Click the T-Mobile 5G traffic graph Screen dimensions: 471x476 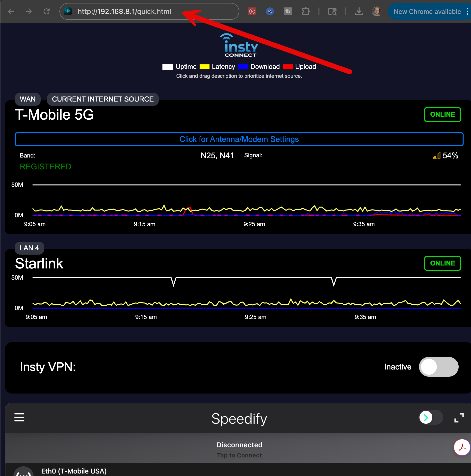tap(246, 200)
